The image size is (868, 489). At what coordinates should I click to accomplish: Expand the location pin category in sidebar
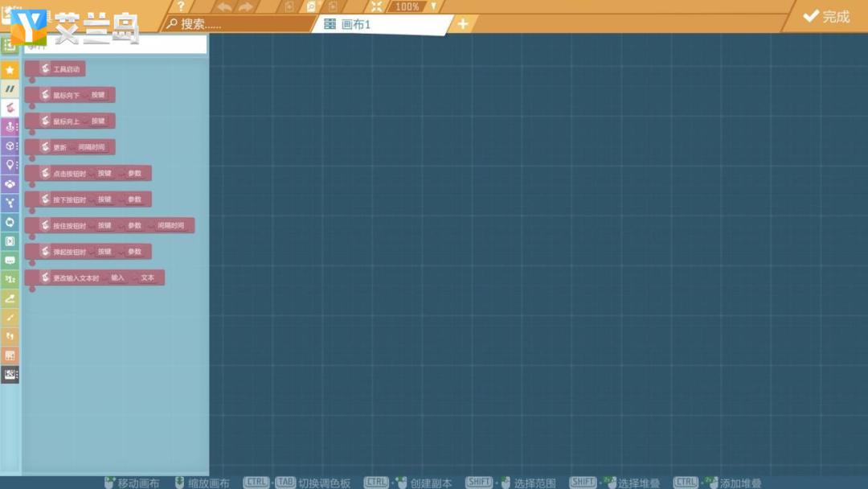pos(10,165)
